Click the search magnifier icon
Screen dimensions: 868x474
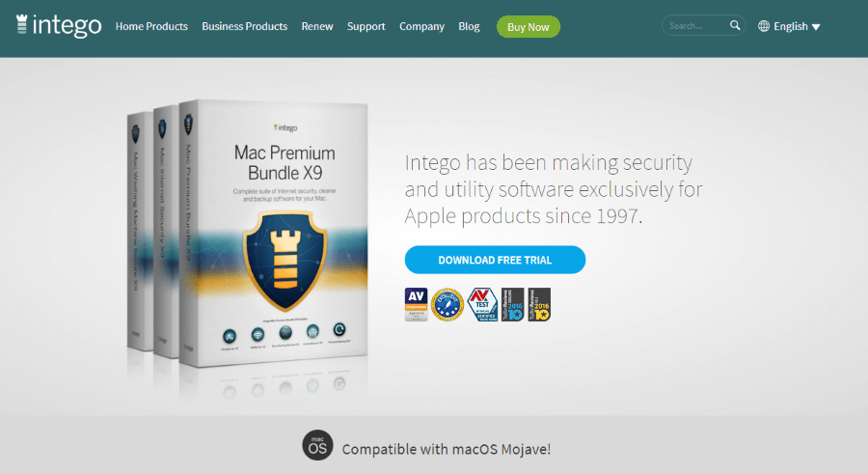(735, 25)
